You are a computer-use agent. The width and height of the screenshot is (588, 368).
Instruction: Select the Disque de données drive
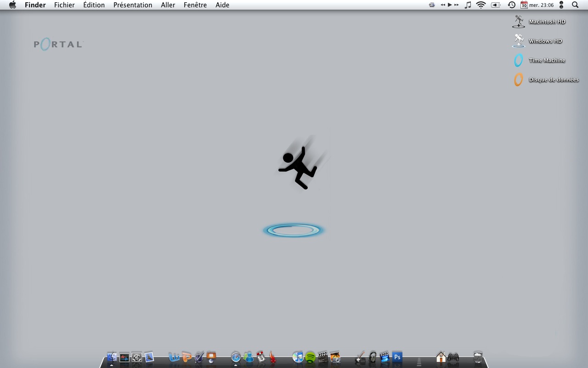click(546, 80)
